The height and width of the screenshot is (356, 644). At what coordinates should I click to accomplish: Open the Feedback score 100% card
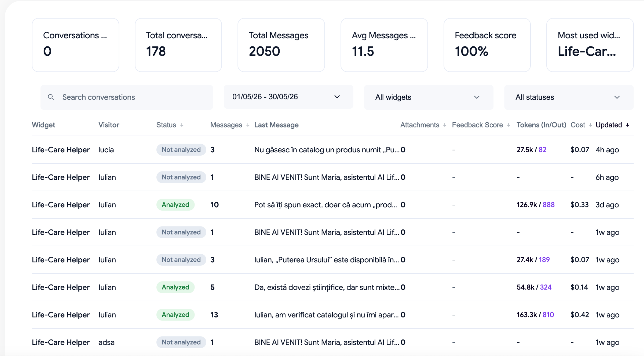pyautogui.click(x=487, y=45)
